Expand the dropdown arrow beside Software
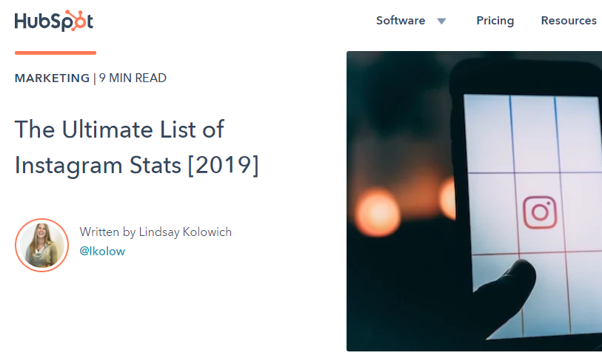Viewport: 602px width, 364px height. point(441,21)
